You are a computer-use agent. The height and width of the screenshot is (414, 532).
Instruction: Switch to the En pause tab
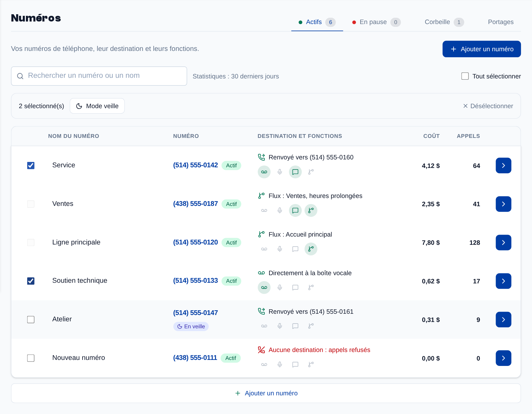point(376,22)
